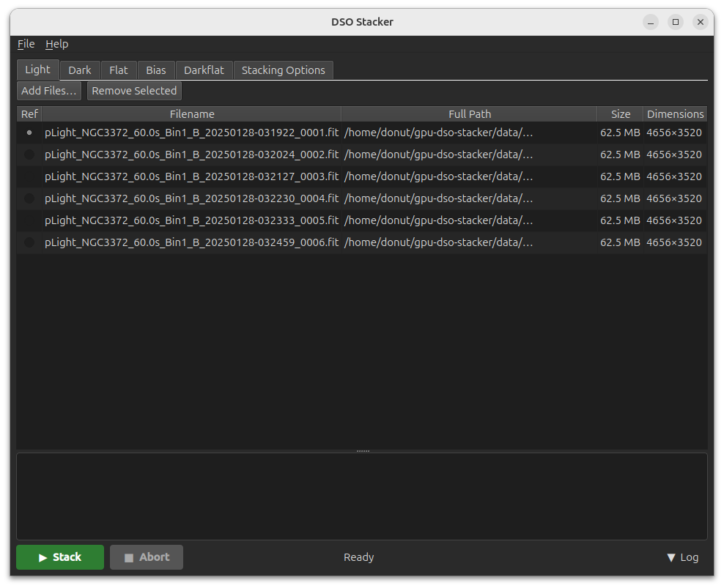Show the Stacking Options tab
The width and height of the screenshot is (724, 588).
pos(283,70)
